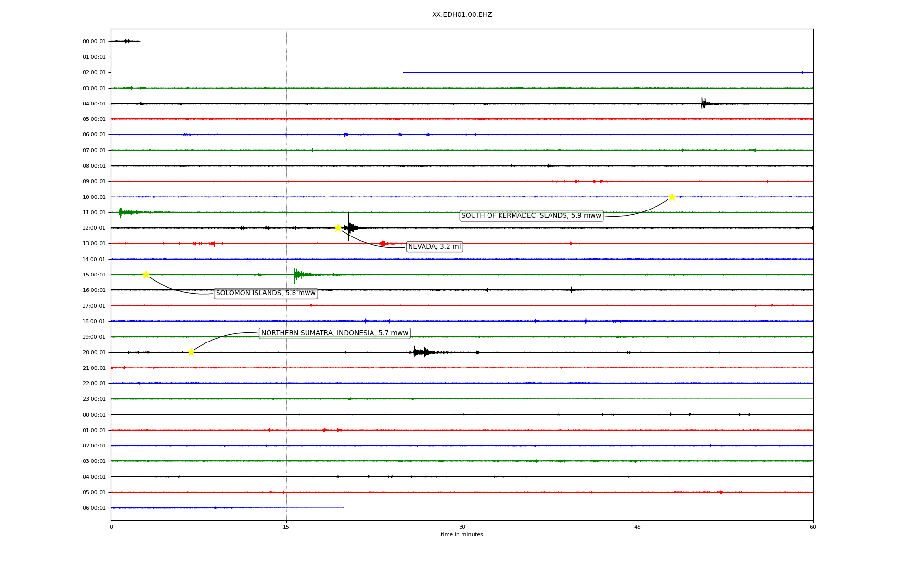924x578 pixels.
Task: Click the black event late on the first 04:00:01 trace
Action: point(704,103)
